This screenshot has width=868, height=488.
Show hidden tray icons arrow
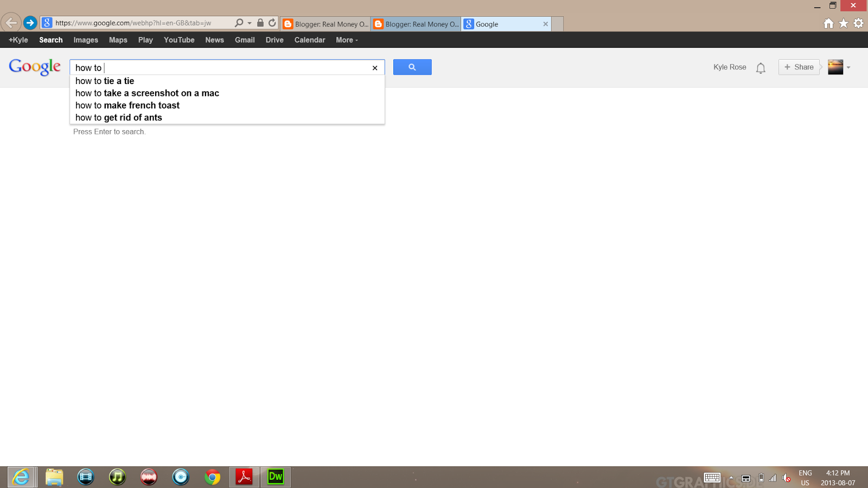(731, 478)
